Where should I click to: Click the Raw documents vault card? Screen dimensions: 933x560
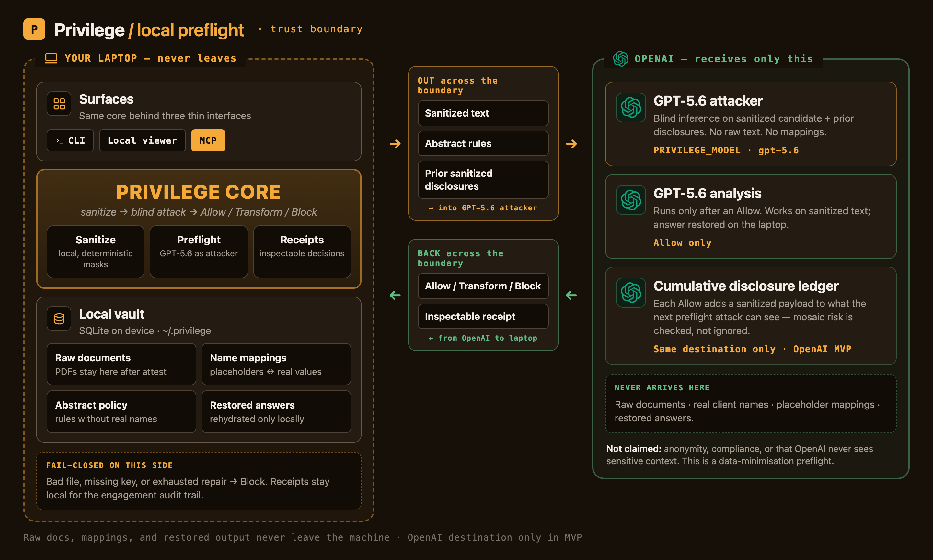tap(121, 364)
